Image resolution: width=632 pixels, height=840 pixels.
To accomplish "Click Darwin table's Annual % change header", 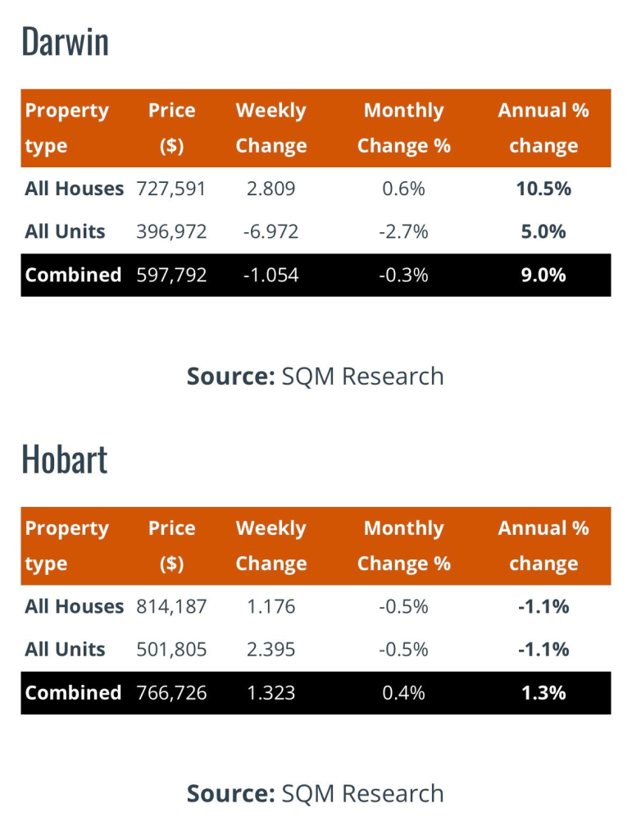I will pos(543,128).
